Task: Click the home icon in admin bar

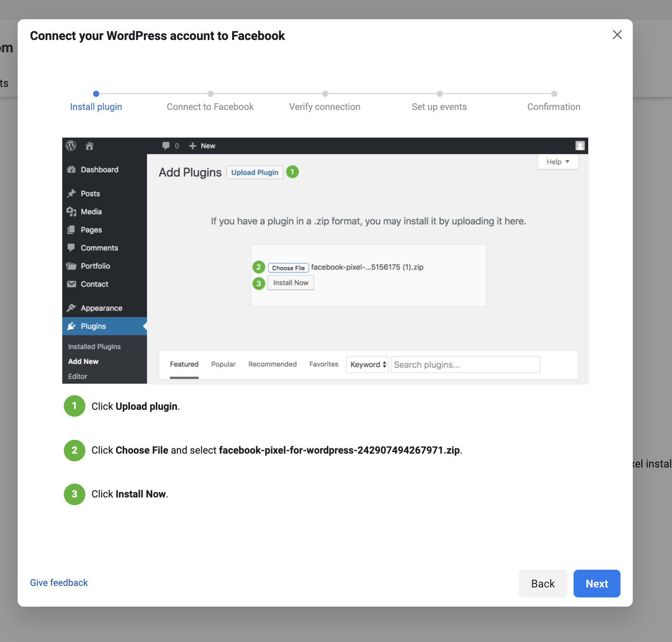Action: (90, 146)
